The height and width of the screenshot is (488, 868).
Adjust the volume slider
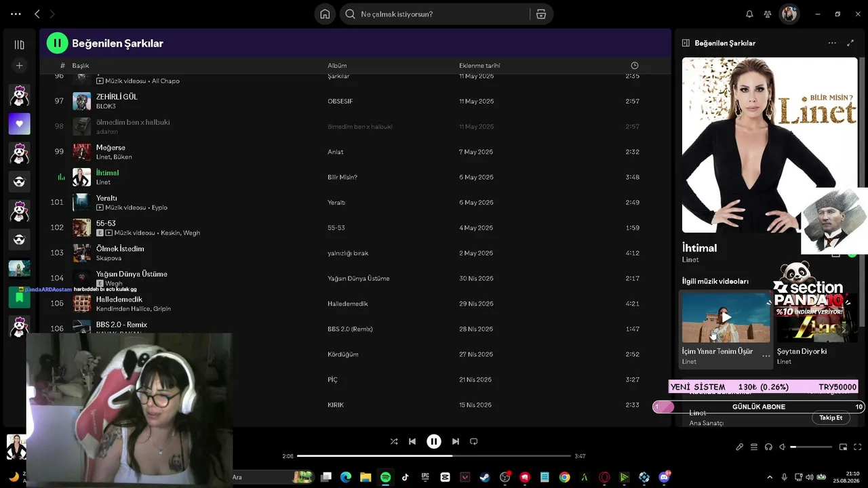[x=811, y=447]
